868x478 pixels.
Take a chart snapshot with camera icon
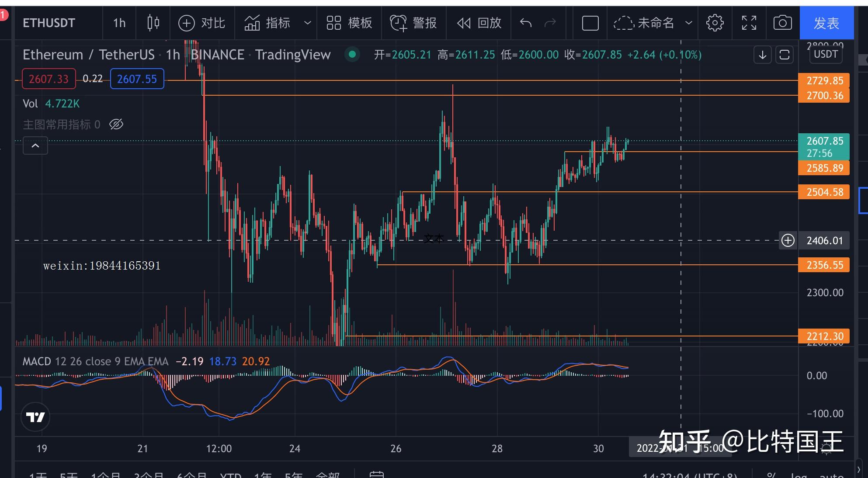point(782,23)
